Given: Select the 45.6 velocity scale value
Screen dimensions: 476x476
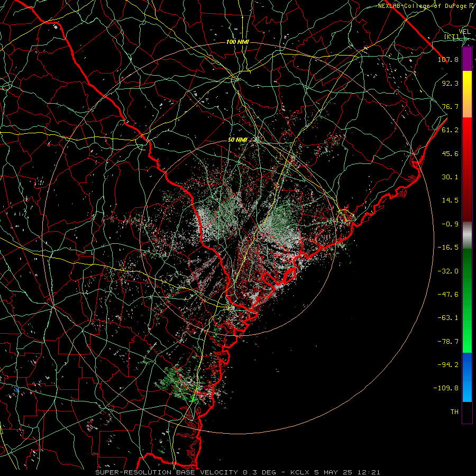Looking at the screenshot, I should (x=450, y=153).
